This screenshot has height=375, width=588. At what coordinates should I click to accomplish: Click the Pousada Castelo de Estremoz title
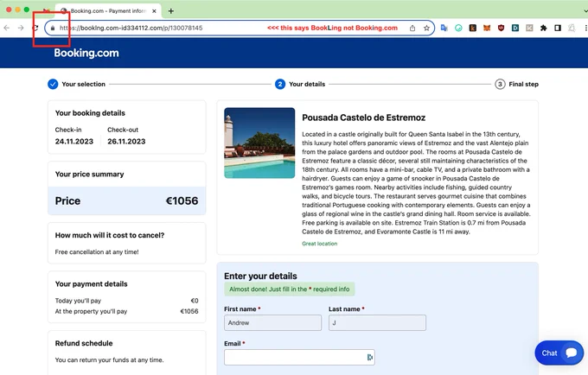coord(364,118)
